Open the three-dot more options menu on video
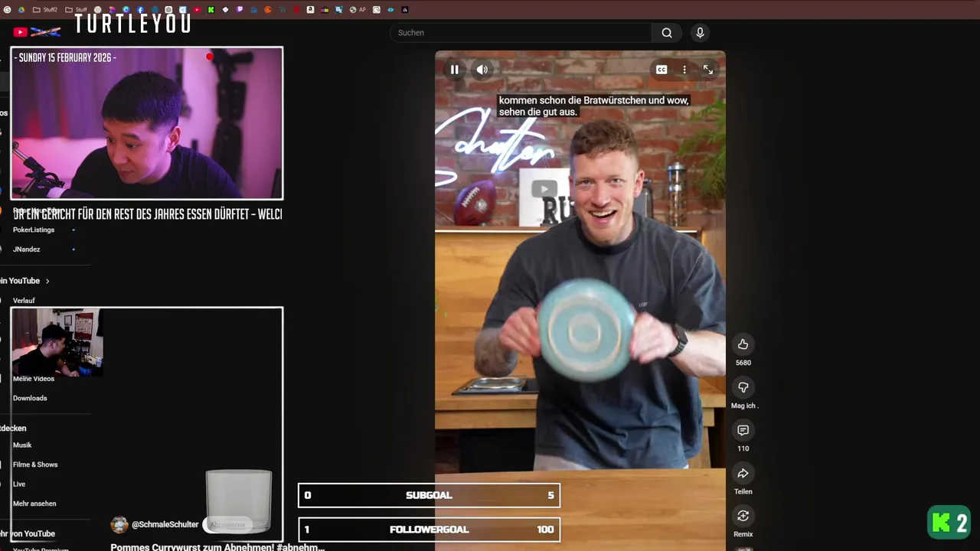 tap(684, 70)
